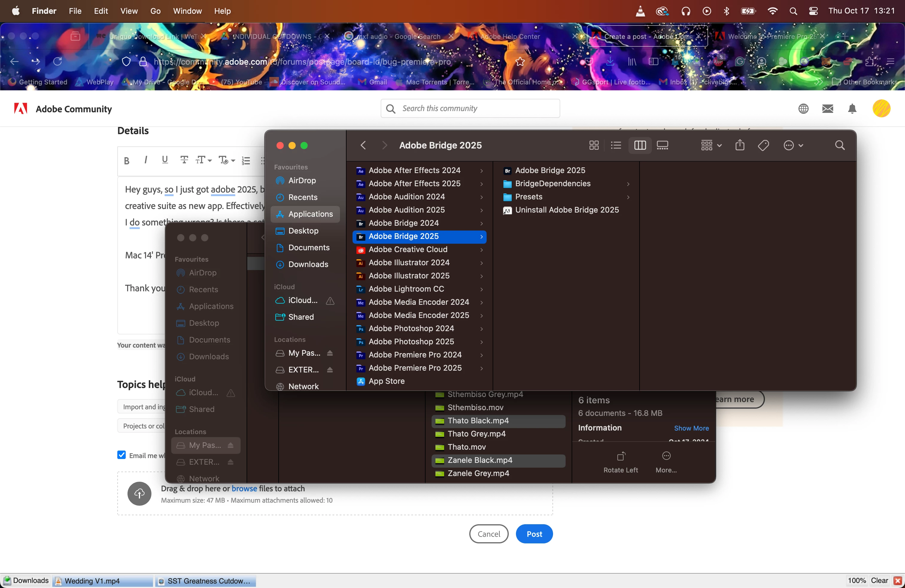Toggle the Email me checkbox
Image resolution: width=905 pixels, height=588 pixels.
(x=121, y=455)
